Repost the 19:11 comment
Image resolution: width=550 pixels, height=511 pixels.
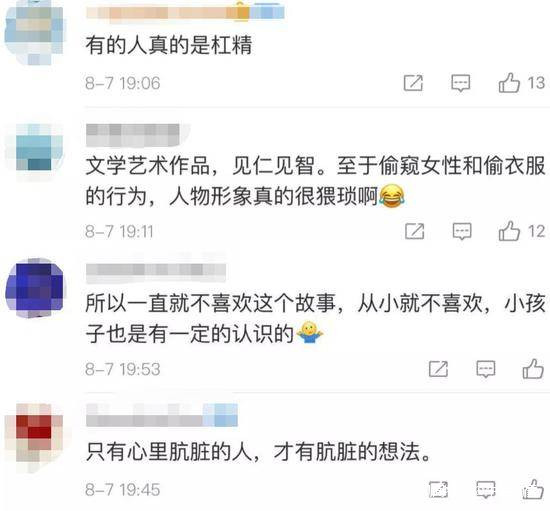tap(415, 231)
